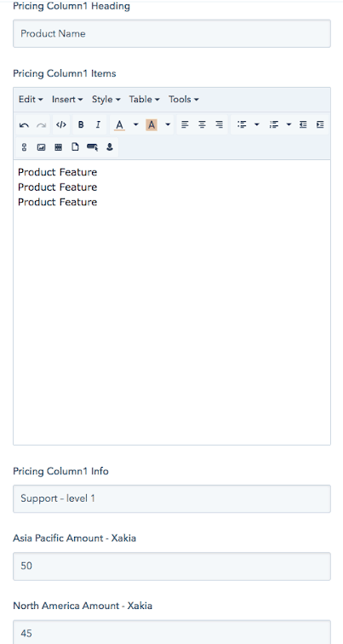Expand text color dropdown arrow

[136, 124]
